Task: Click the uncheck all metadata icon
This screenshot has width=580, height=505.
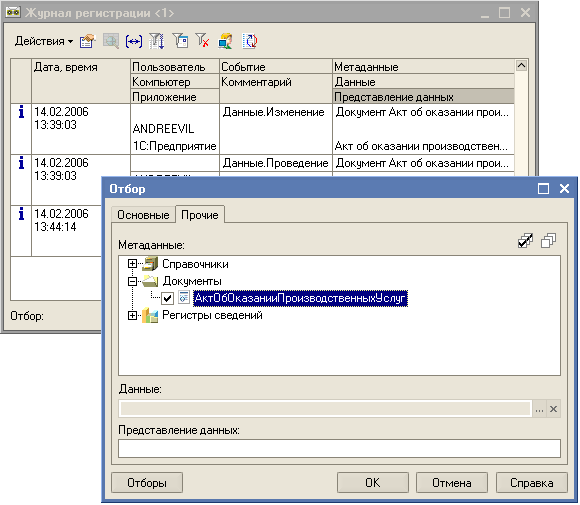Action: click(548, 241)
